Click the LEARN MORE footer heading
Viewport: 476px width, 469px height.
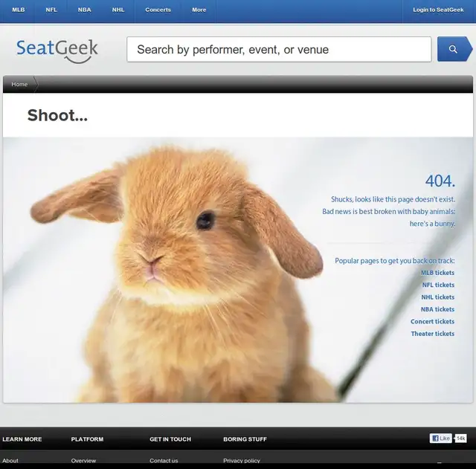(22, 439)
